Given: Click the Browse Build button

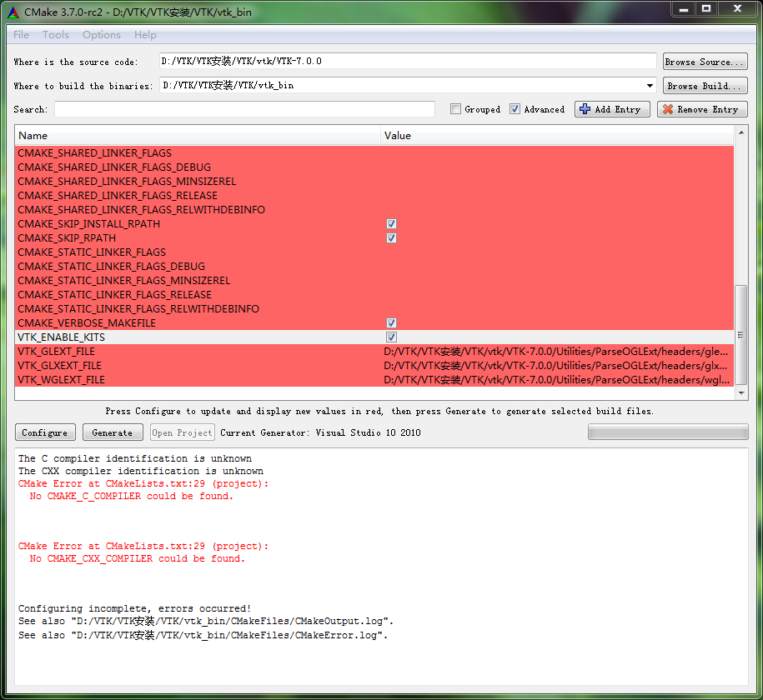Looking at the screenshot, I should [705, 86].
